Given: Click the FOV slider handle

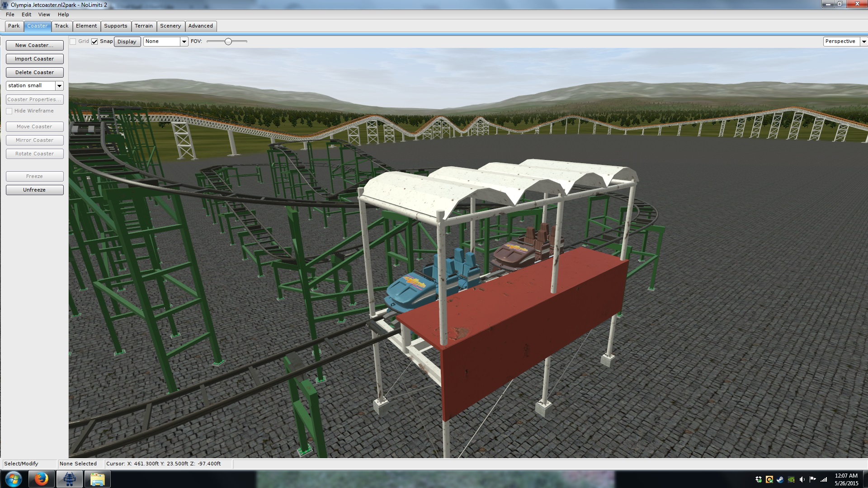Looking at the screenshot, I should (228, 42).
